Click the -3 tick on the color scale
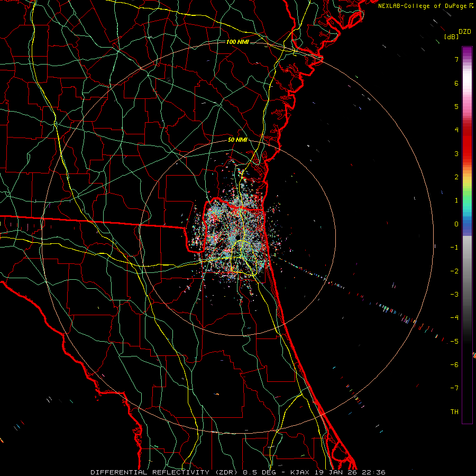 click(x=454, y=295)
